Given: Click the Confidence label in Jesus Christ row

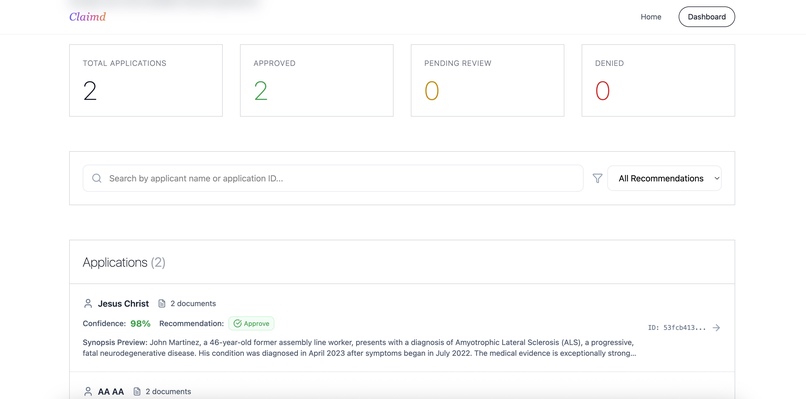Looking at the screenshot, I should point(104,323).
